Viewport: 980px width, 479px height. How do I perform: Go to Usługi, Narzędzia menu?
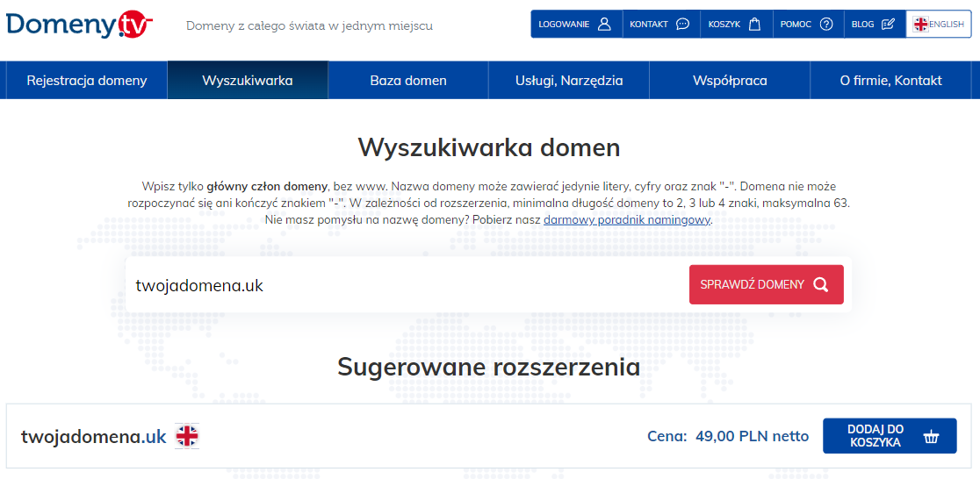(x=569, y=81)
